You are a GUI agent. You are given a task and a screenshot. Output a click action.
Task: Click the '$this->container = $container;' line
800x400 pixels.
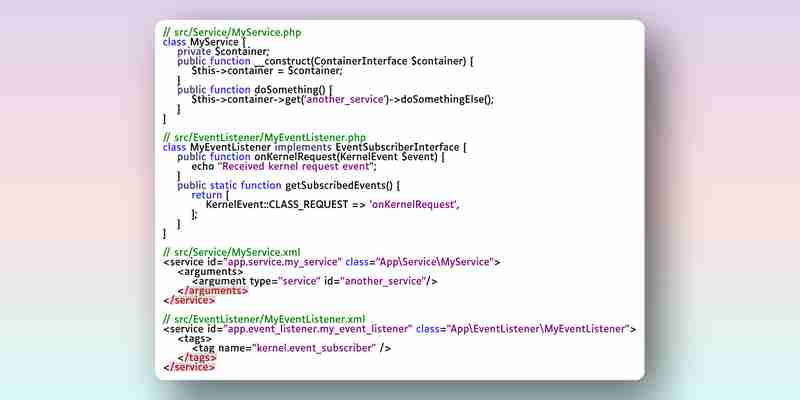click(x=267, y=71)
